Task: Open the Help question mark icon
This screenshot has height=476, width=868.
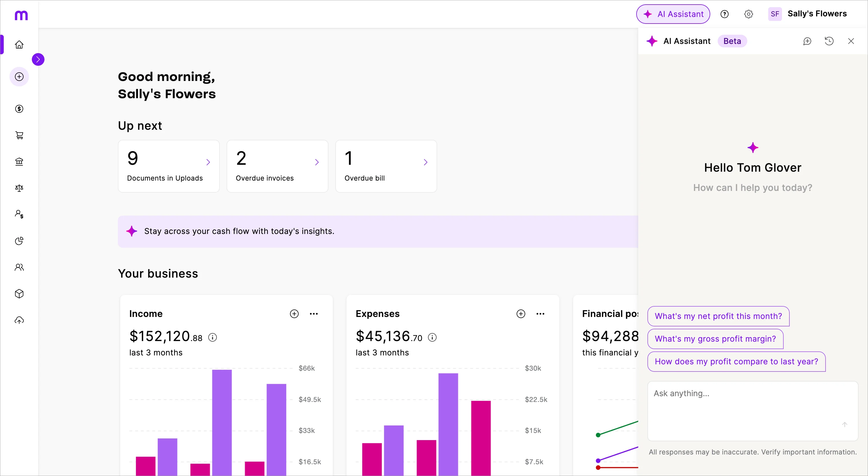Action: click(725, 14)
